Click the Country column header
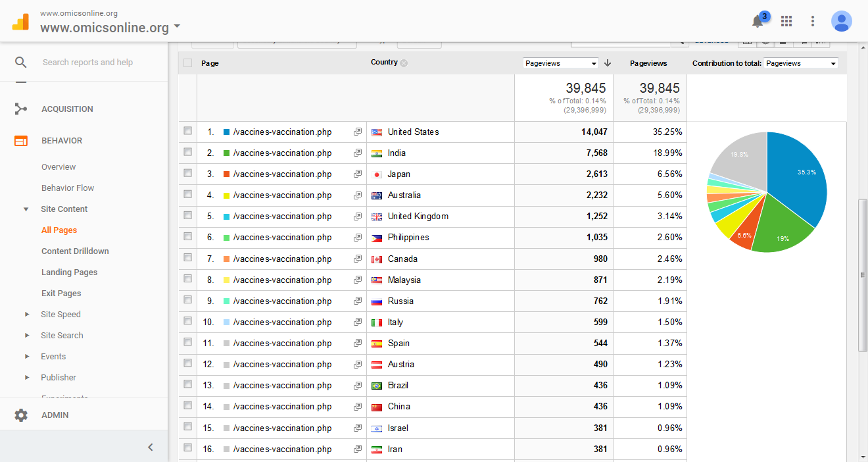 tap(384, 63)
